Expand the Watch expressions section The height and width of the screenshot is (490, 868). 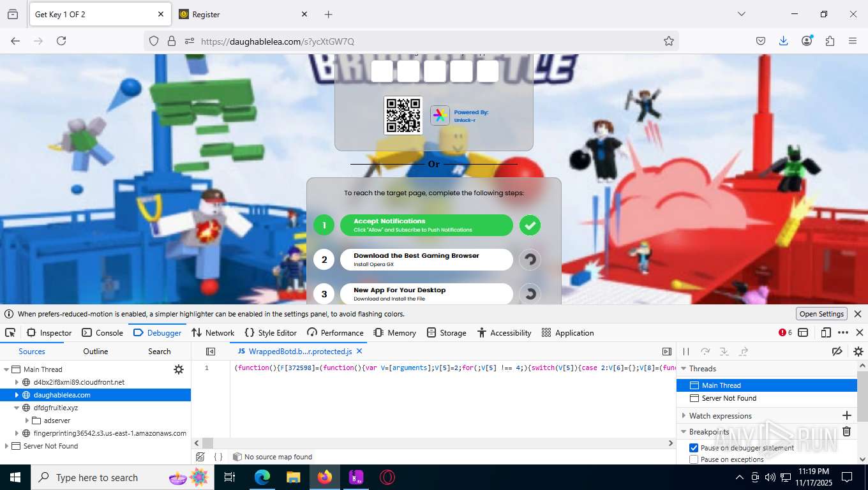(683, 416)
